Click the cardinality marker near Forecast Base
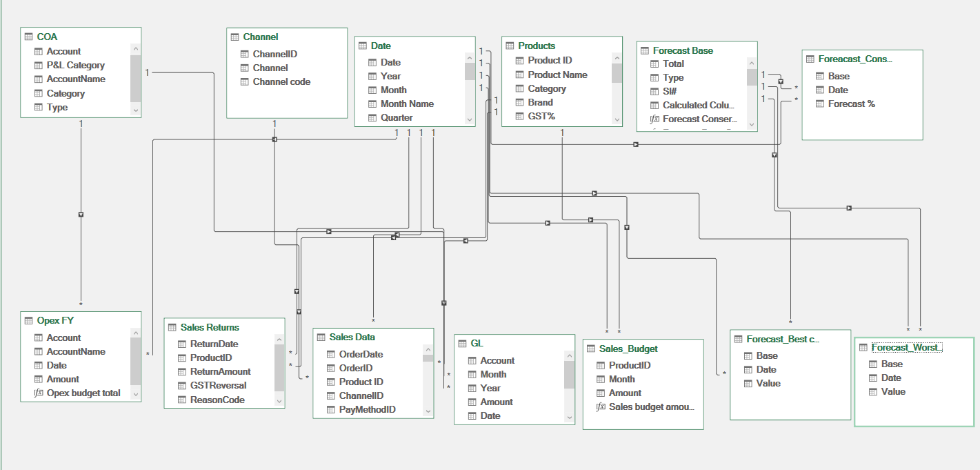Viewport: 980px width, 470px height. click(x=762, y=72)
